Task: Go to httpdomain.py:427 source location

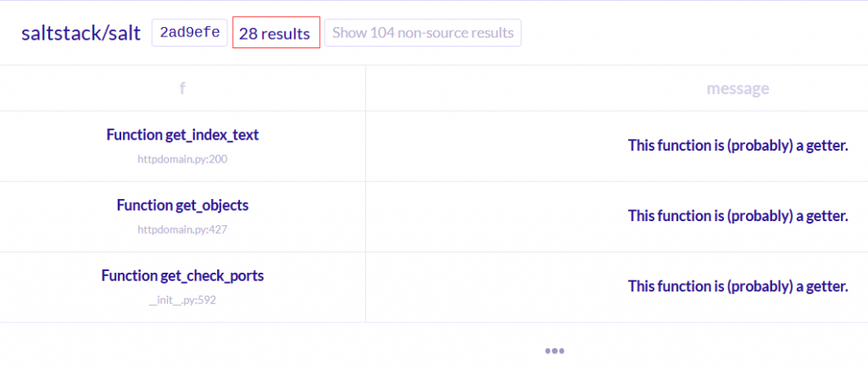Action: click(x=182, y=229)
